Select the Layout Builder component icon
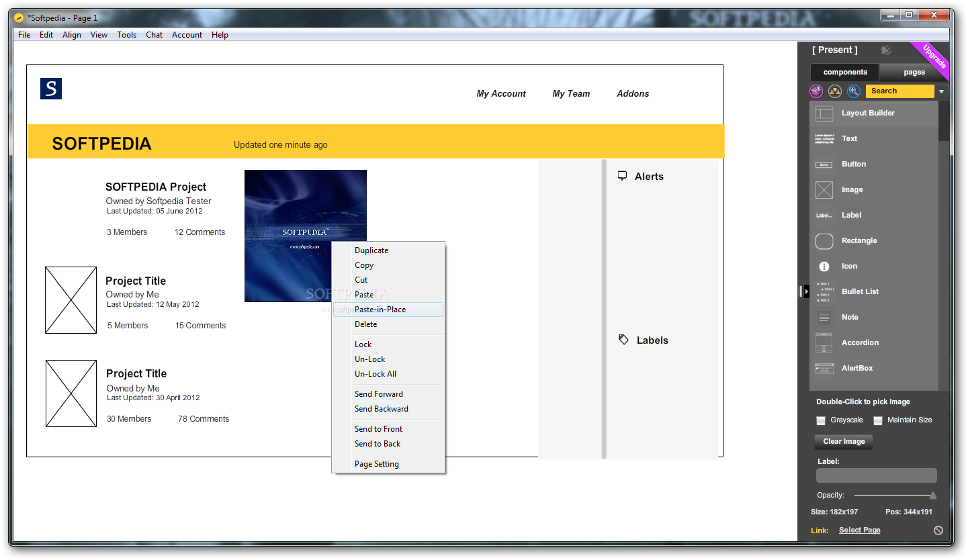Screen dimensions: 968x560 824,113
